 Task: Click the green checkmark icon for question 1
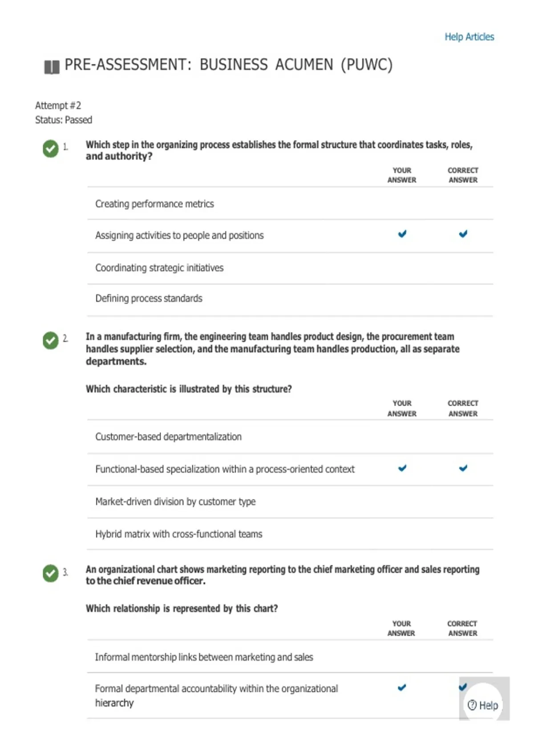tap(51, 149)
